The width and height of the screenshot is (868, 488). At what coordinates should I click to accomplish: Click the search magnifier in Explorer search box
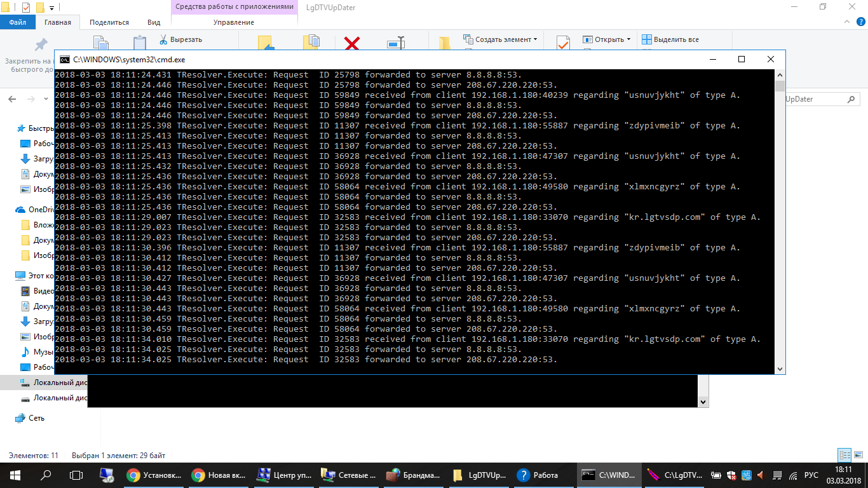pyautogui.click(x=851, y=99)
